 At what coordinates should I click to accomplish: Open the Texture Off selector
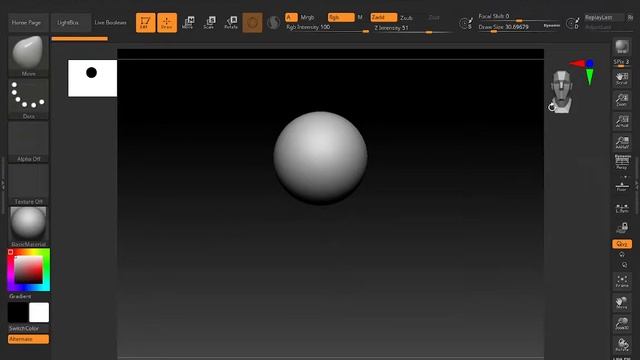(28, 184)
